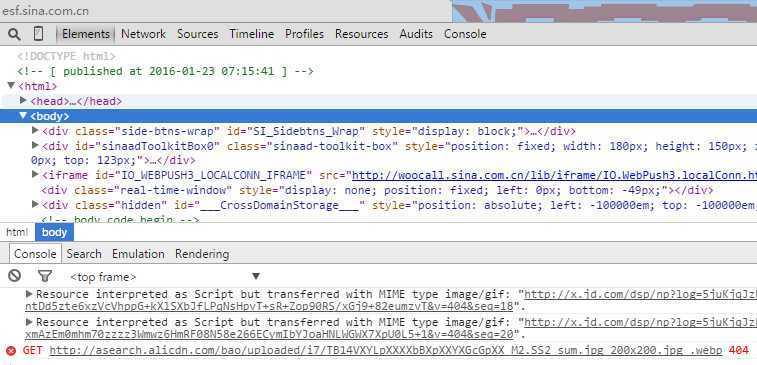The width and height of the screenshot is (757, 365).
Task: Clear console with the ban icon
Action: [x=15, y=276]
